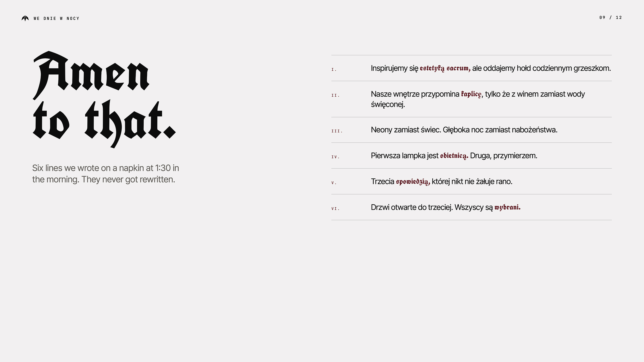Screen dimensions: 644x362
Task: Click the WE DNIE W NOCY brand text
Action: [x=56, y=18]
